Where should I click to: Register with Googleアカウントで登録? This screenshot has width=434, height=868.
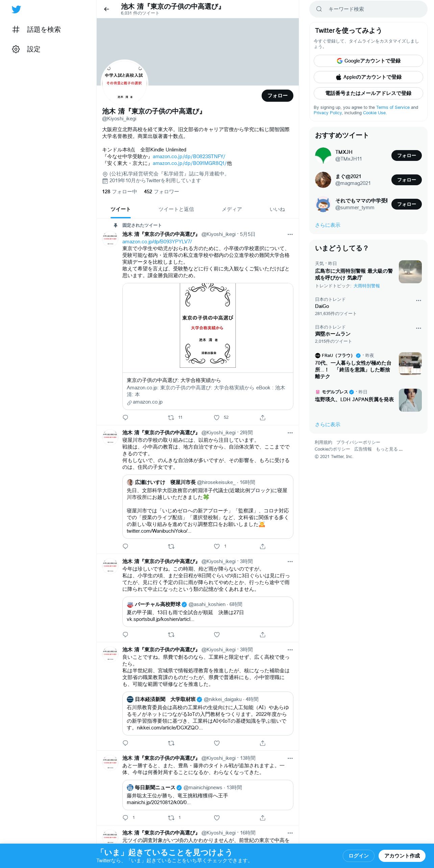[368, 61]
